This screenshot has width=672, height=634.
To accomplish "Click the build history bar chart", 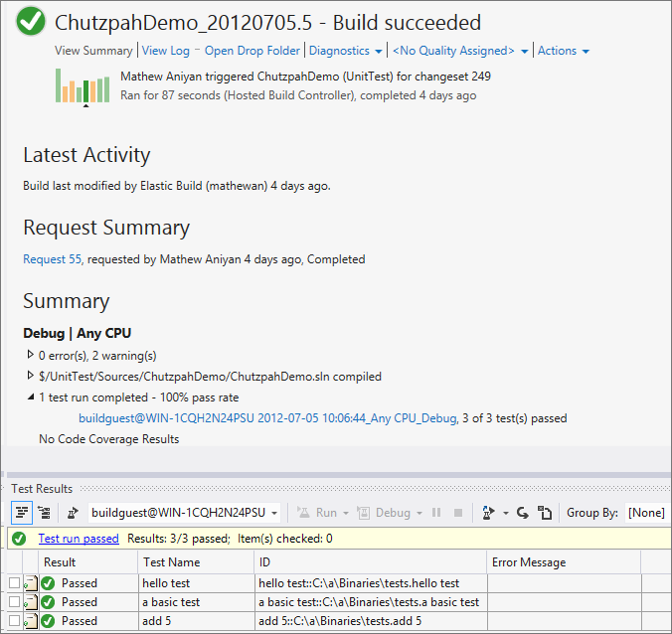I will (83, 86).
